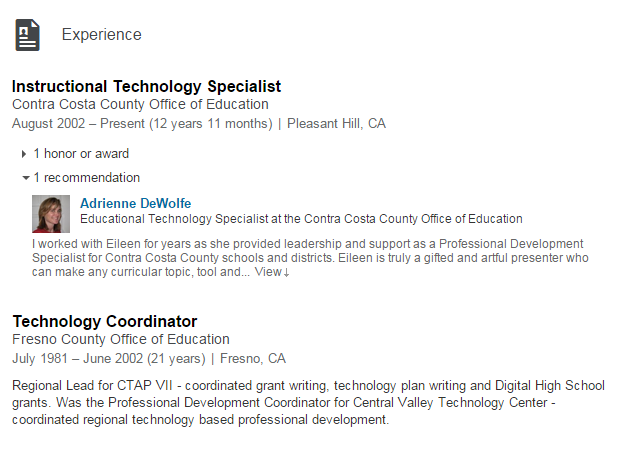This screenshot has height=450, width=625.
Task: Open Contra Costa County Office of Education
Action: (140, 104)
